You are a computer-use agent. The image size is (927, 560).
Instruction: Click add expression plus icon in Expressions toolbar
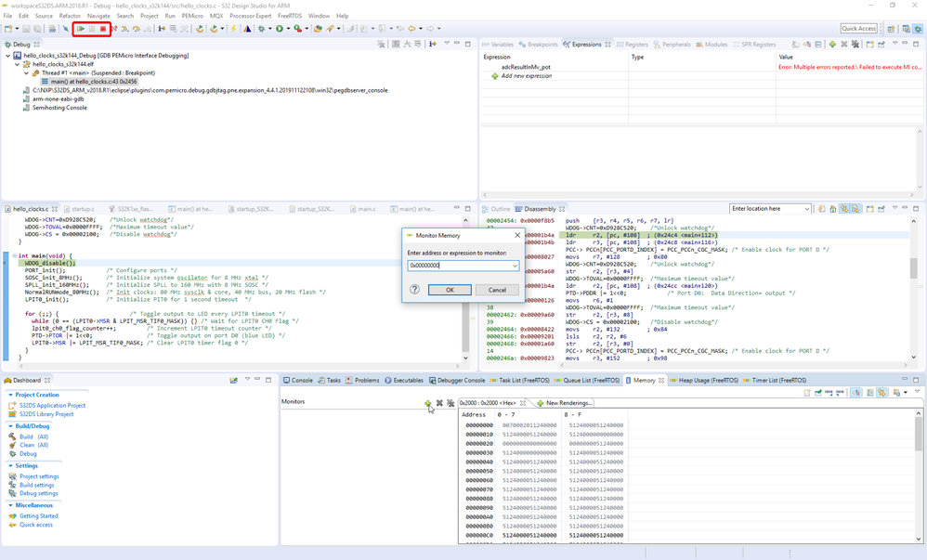tap(831, 45)
